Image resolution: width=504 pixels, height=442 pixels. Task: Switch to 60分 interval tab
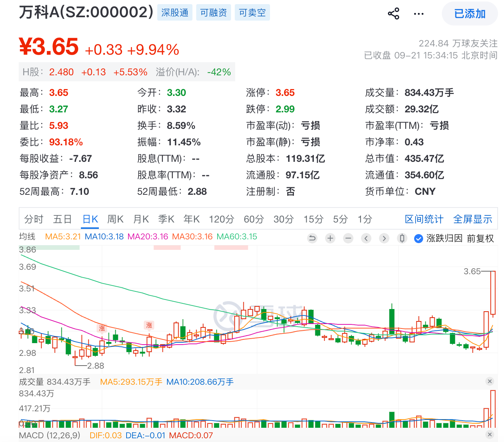coord(254,219)
